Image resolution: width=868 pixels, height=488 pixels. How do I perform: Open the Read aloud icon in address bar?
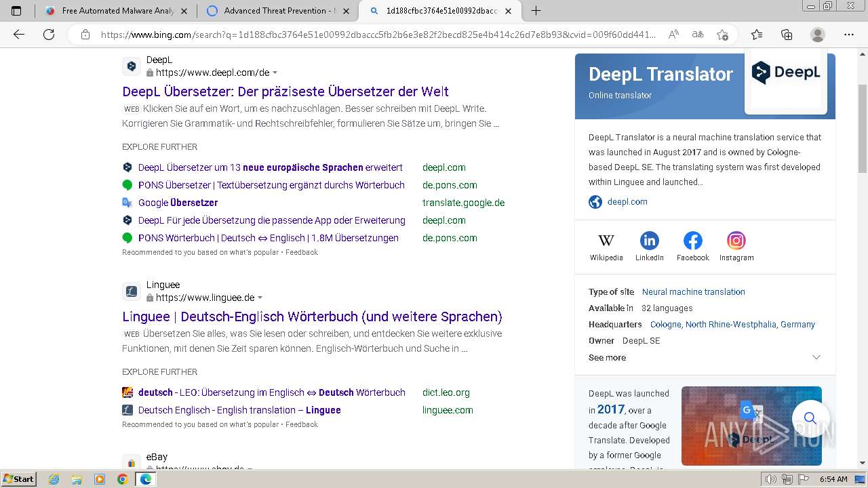[673, 35]
